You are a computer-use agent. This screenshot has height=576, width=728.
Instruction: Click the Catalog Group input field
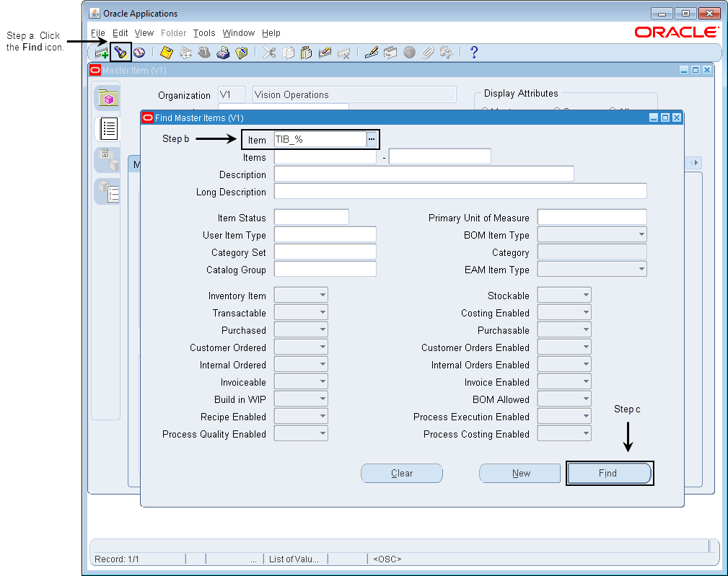325,269
